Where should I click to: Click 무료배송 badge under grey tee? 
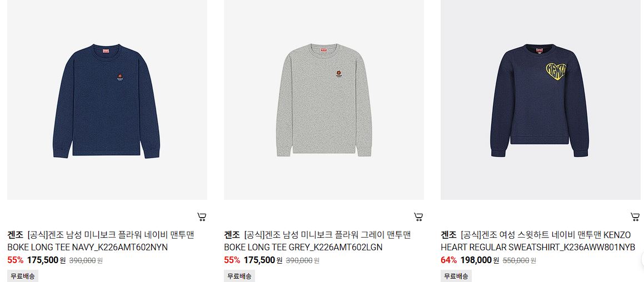239,276
